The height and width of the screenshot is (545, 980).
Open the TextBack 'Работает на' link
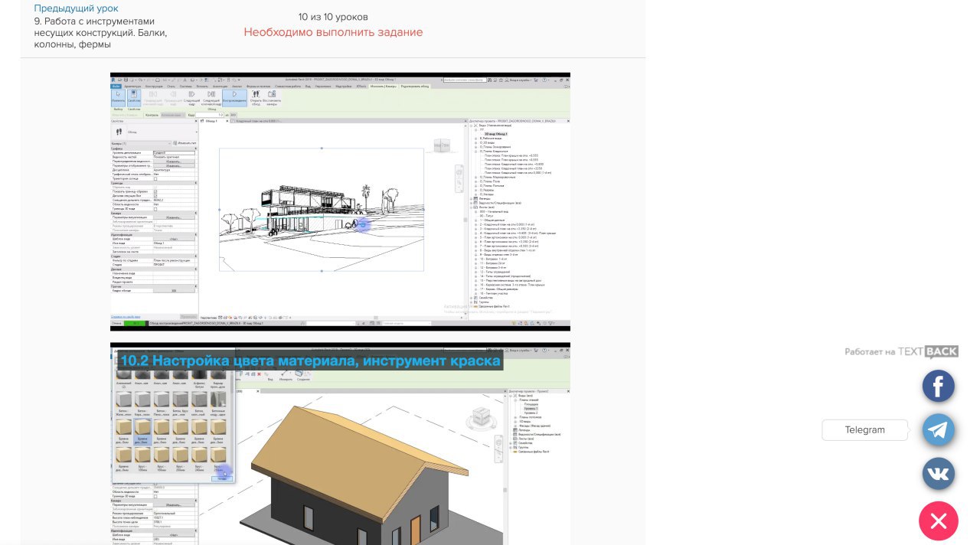click(x=901, y=351)
